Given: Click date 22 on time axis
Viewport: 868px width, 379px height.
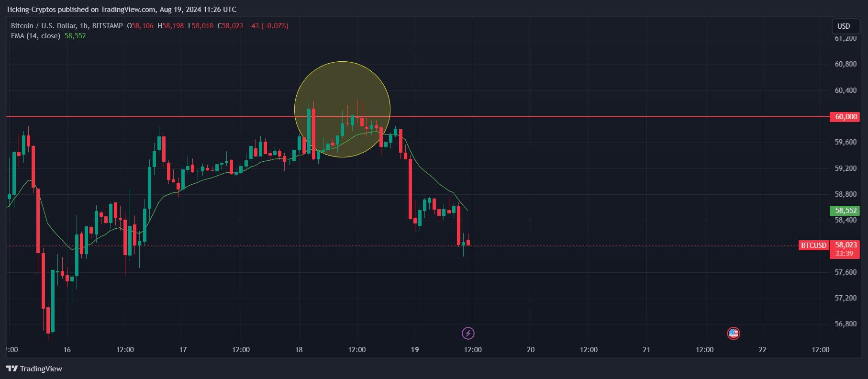Looking at the screenshot, I should pos(763,350).
